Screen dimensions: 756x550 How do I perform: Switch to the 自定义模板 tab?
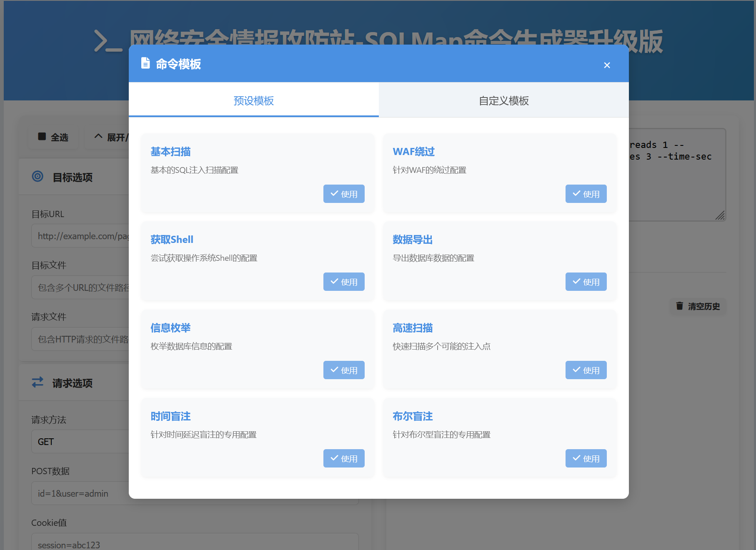[x=504, y=100]
